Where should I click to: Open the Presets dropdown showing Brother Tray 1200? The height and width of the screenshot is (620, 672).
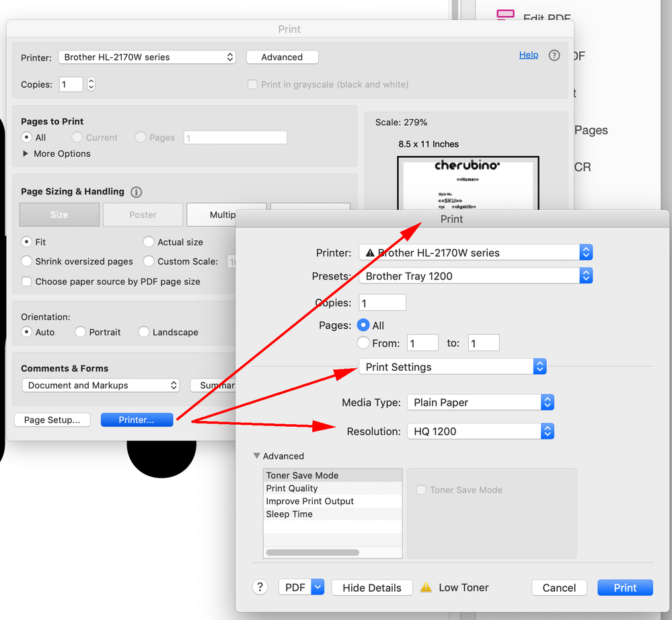click(x=476, y=276)
